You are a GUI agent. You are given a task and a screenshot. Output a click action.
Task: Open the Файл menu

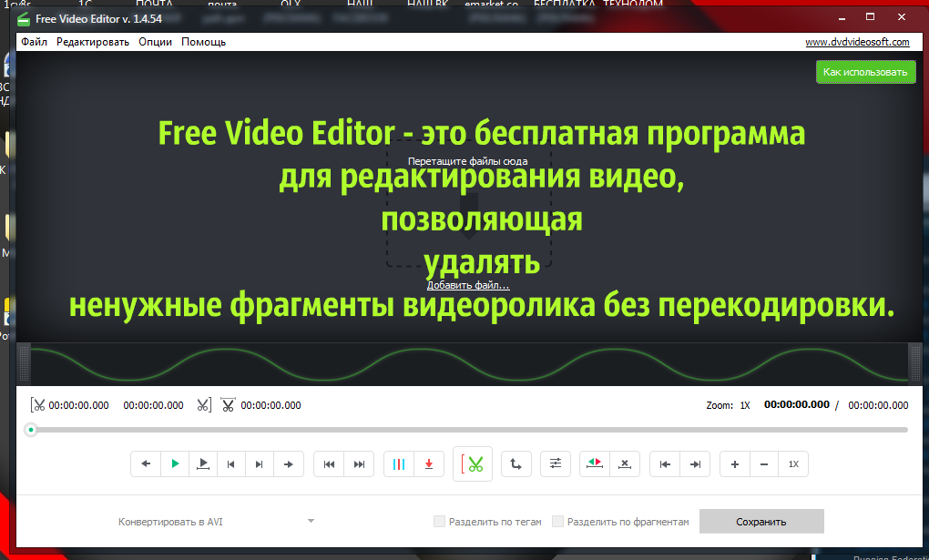34,42
